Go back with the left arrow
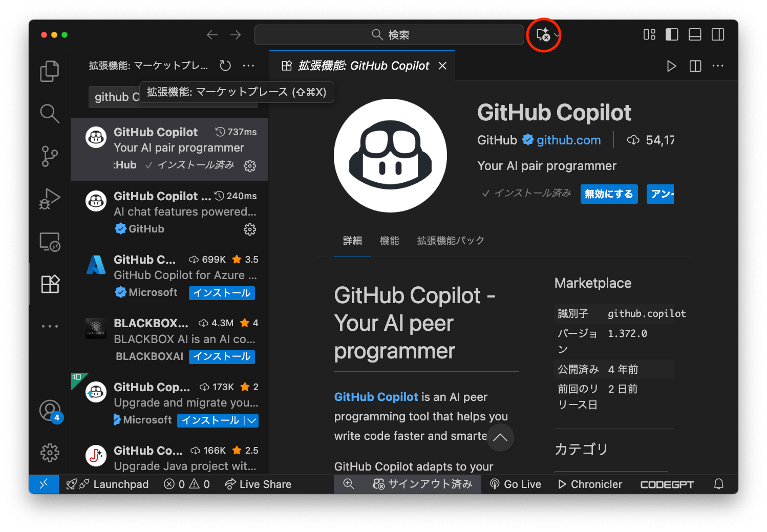The width and height of the screenshot is (767, 532). (212, 35)
